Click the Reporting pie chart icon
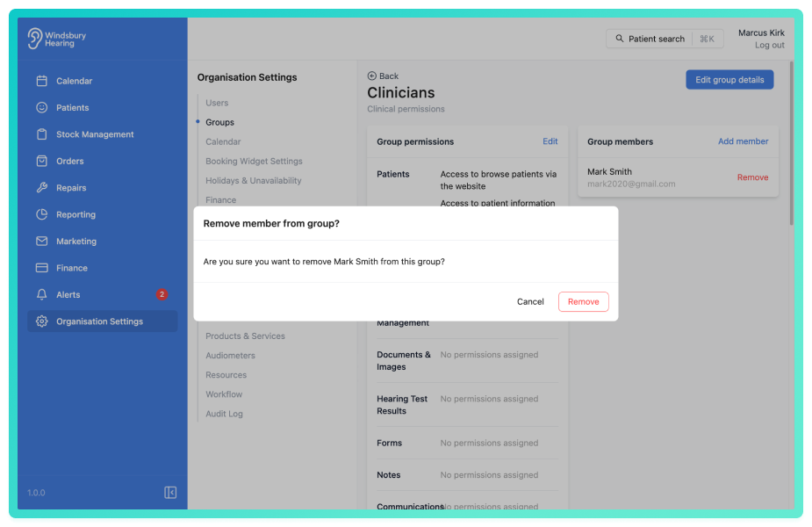812x527 pixels. click(42, 214)
